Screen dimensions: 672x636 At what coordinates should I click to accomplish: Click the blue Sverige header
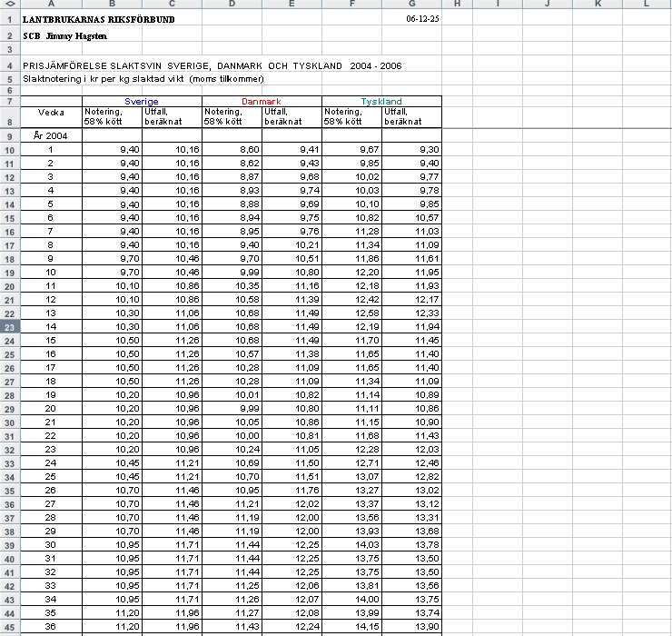pos(142,101)
